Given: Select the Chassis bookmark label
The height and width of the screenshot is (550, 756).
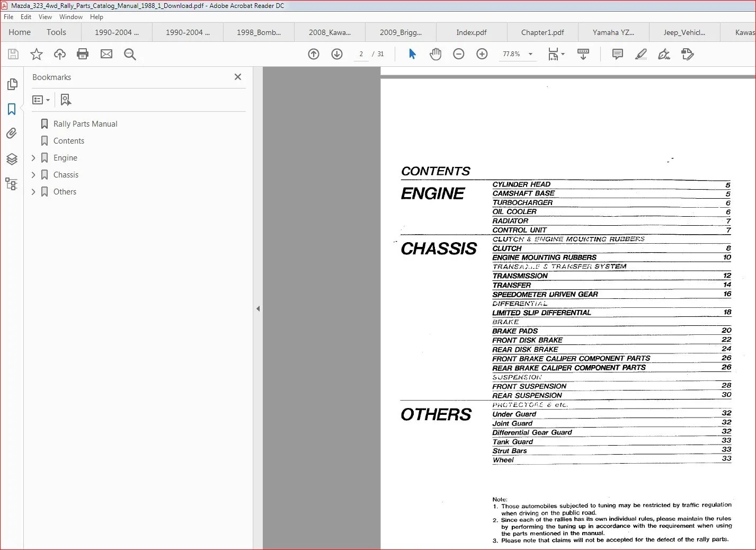Looking at the screenshot, I should [66, 175].
